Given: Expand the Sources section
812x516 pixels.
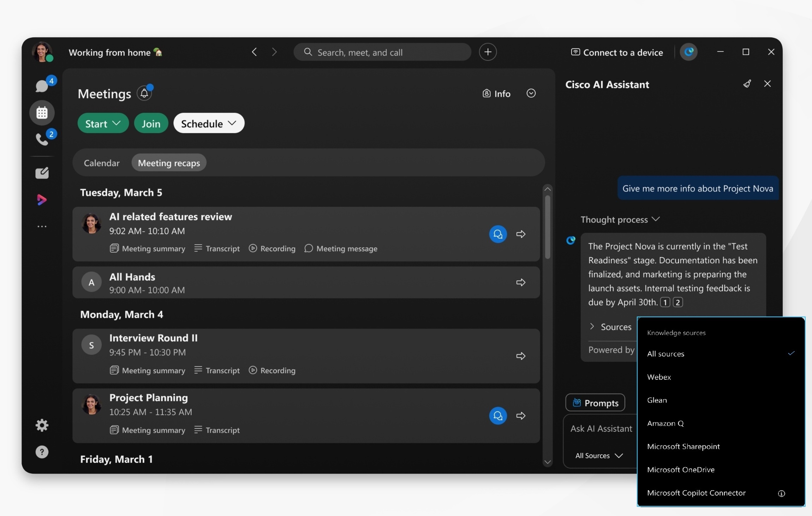Looking at the screenshot, I should click(611, 327).
